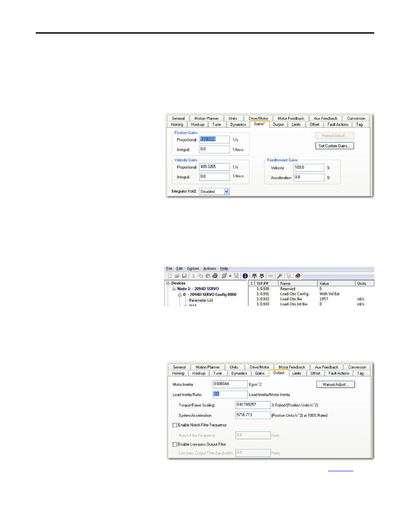Collapse the 2094D SERVO Config 0000 node
Screen dimensions: 411x532
(180, 295)
